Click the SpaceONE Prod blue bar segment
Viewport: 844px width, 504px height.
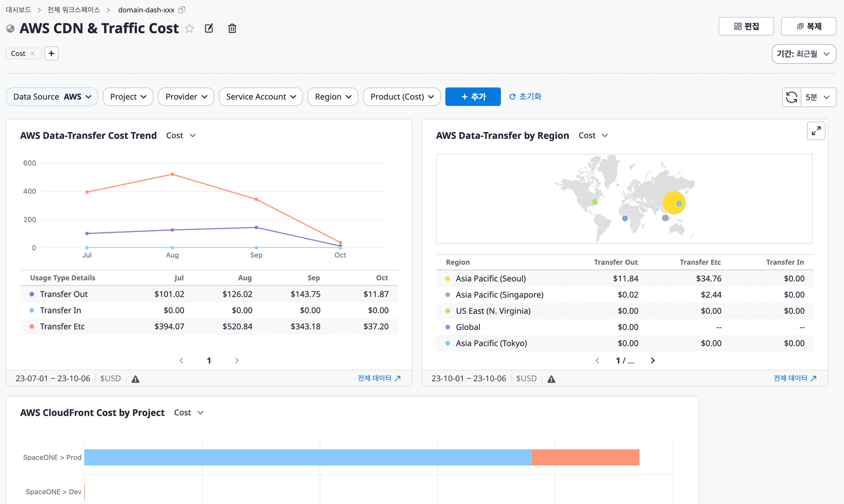point(308,457)
